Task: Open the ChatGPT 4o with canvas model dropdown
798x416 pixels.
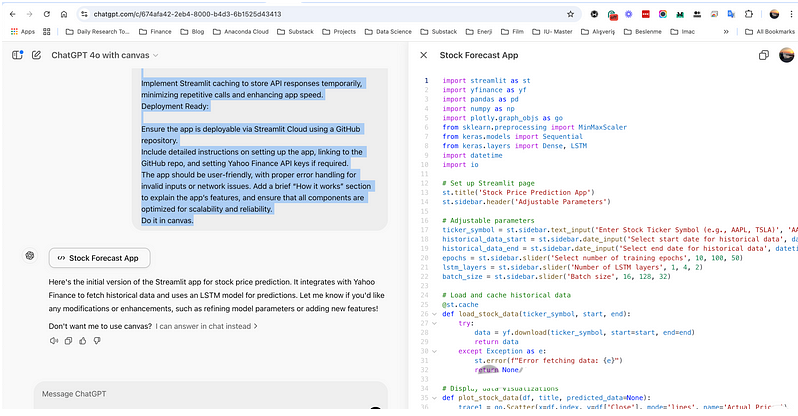Action: pyautogui.click(x=105, y=55)
